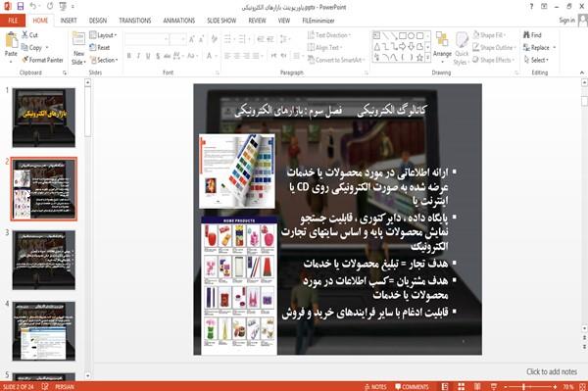Image resolution: width=588 pixels, height=391 pixels.
Task: Click the Cut scissors button
Action: (29, 35)
